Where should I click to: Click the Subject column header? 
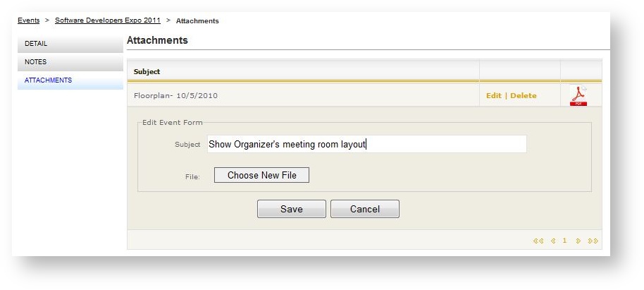pyautogui.click(x=147, y=71)
